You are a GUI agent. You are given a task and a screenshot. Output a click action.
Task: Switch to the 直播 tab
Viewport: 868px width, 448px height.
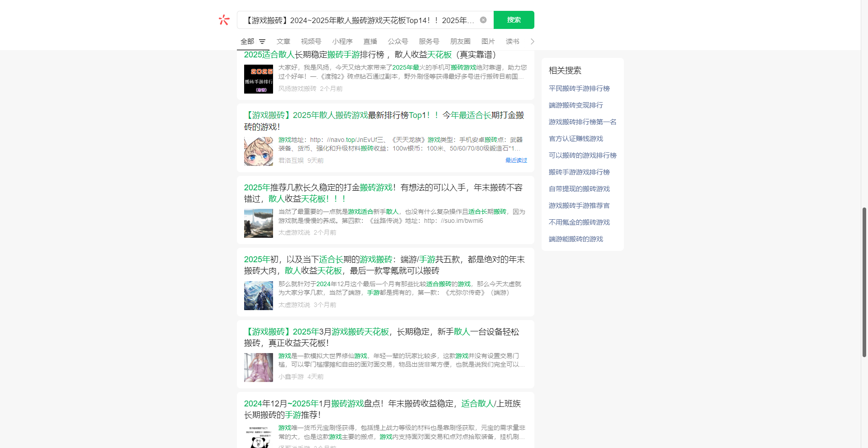pyautogui.click(x=370, y=42)
